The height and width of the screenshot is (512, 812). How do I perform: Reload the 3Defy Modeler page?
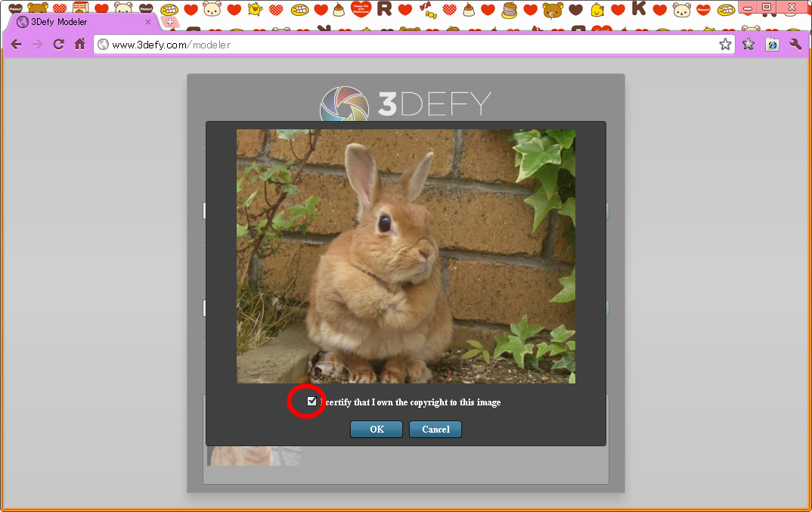click(x=58, y=45)
